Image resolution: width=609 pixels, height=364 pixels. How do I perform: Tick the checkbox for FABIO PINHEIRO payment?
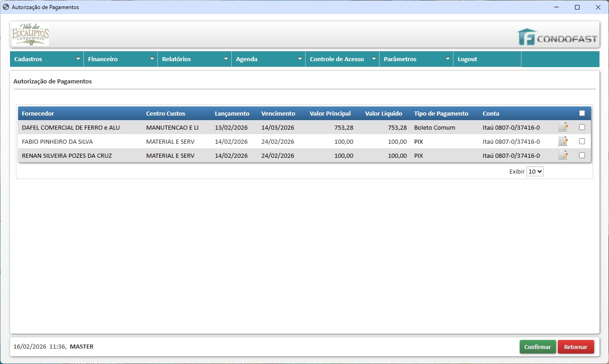582,141
